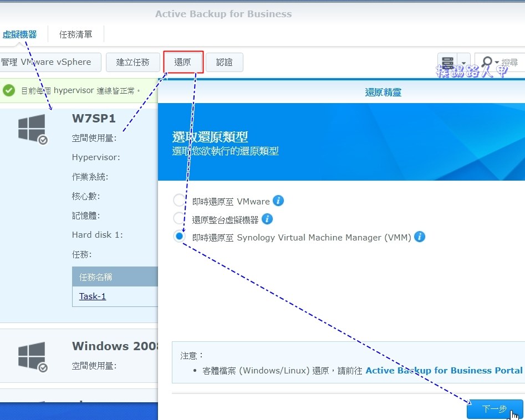525x420 pixels.
Task: Click the 任務名稱 column header
Action: point(115,276)
